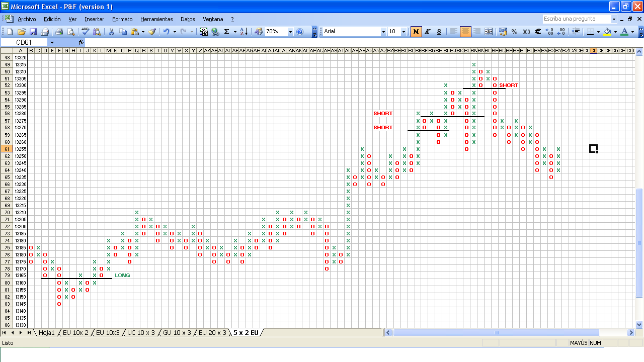Click the Escriba una pregunta help box

576,19
